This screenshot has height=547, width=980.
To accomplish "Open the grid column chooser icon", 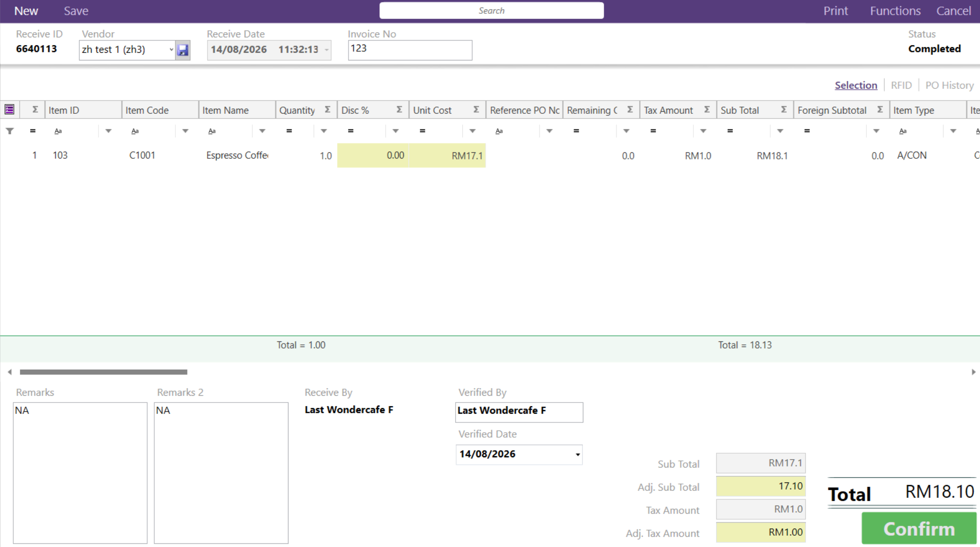I will [x=9, y=109].
